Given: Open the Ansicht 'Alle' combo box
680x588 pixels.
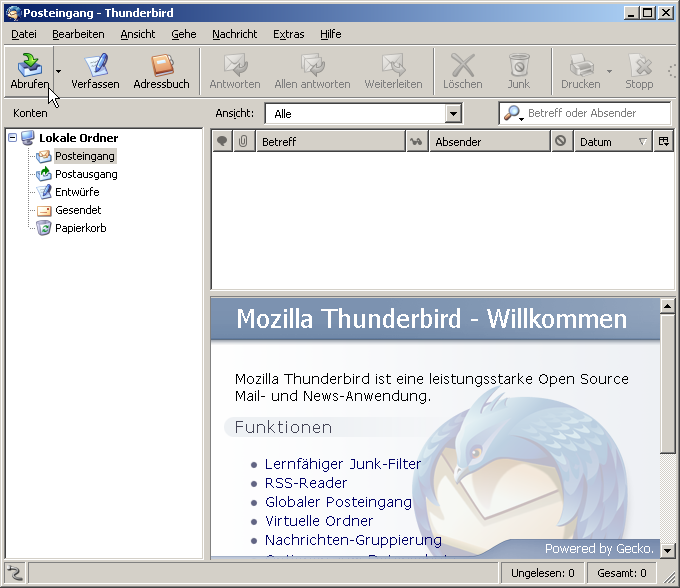Looking at the screenshot, I should click(x=363, y=114).
